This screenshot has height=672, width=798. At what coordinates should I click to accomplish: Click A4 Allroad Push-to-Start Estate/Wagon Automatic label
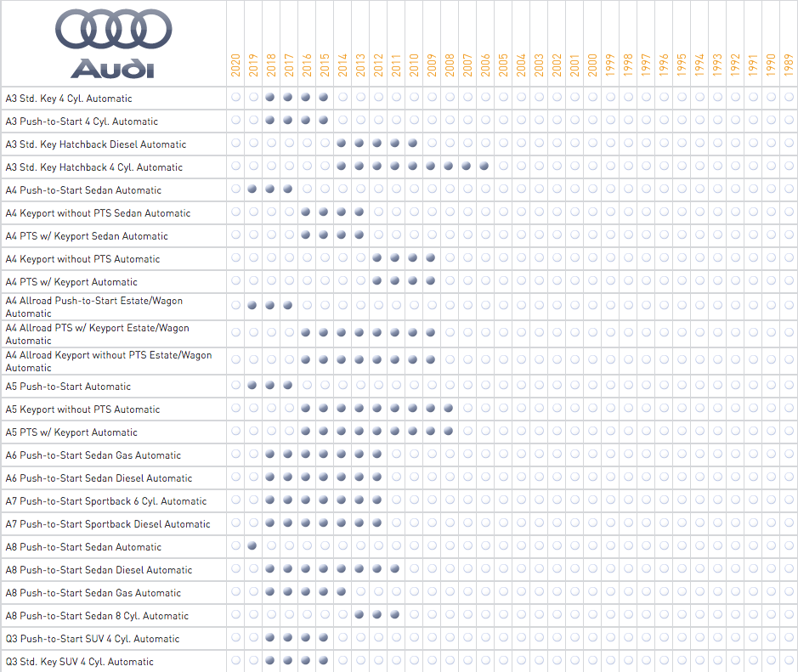[x=93, y=307]
